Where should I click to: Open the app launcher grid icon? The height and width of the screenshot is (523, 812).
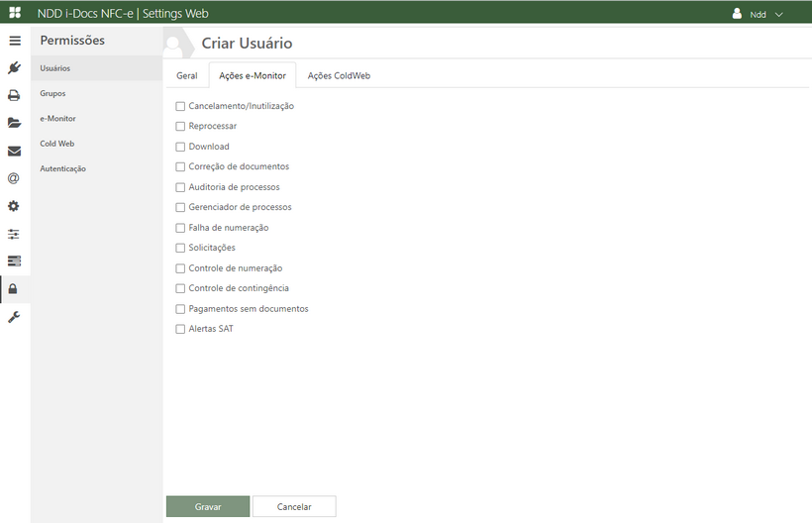15,13
